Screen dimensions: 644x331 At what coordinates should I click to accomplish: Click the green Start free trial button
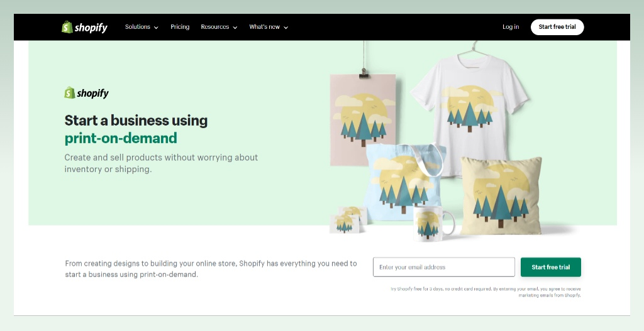point(550,267)
